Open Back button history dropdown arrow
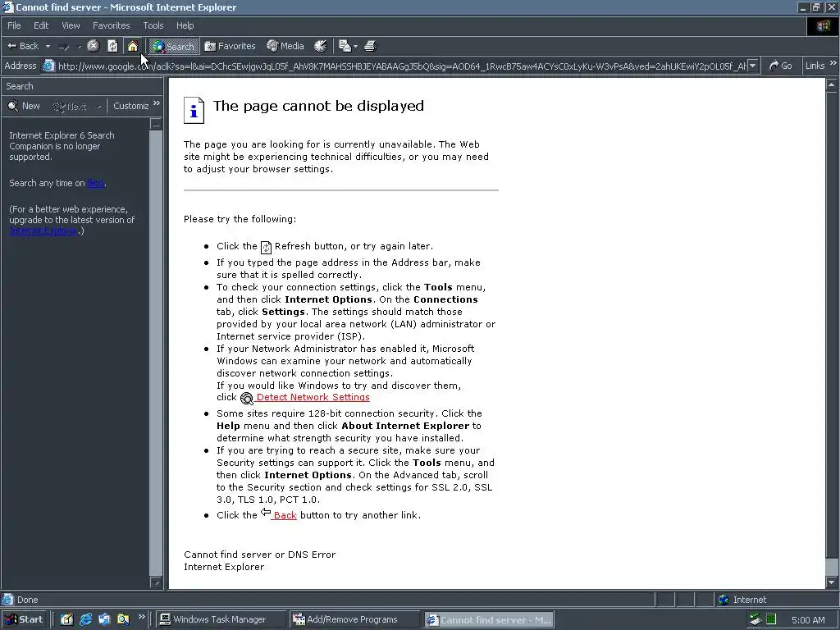Image resolution: width=840 pixels, height=630 pixels. coord(48,47)
